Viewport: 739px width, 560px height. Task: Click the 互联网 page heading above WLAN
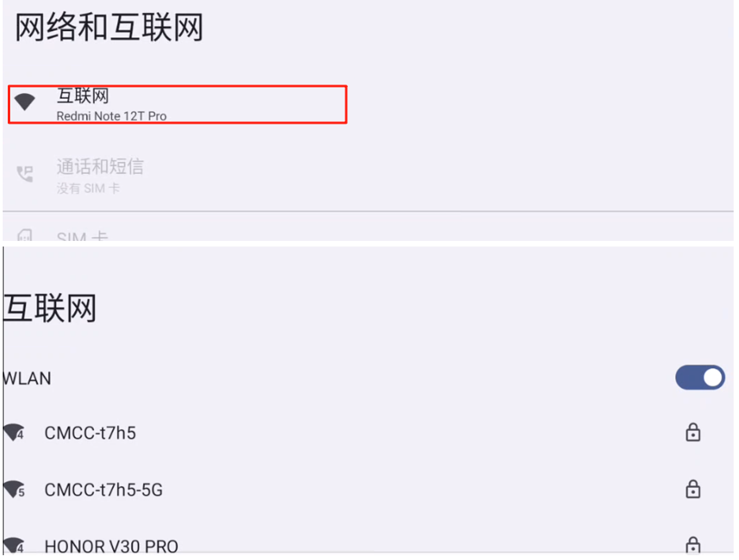tap(49, 308)
